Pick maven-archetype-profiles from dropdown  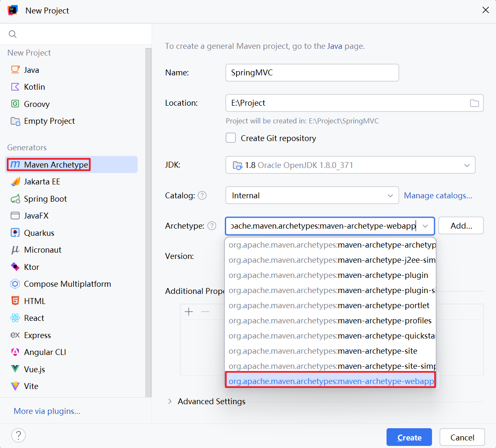[x=331, y=321]
